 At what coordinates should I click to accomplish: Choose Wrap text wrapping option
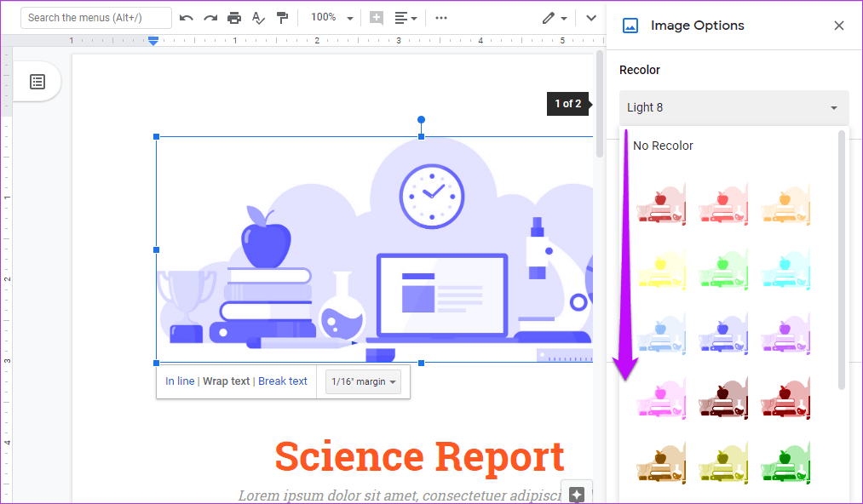[x=227, y=381]
